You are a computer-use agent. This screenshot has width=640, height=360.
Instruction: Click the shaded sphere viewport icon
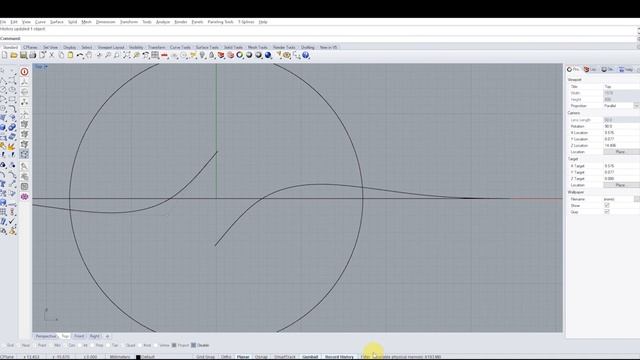(x=249, y=55)
